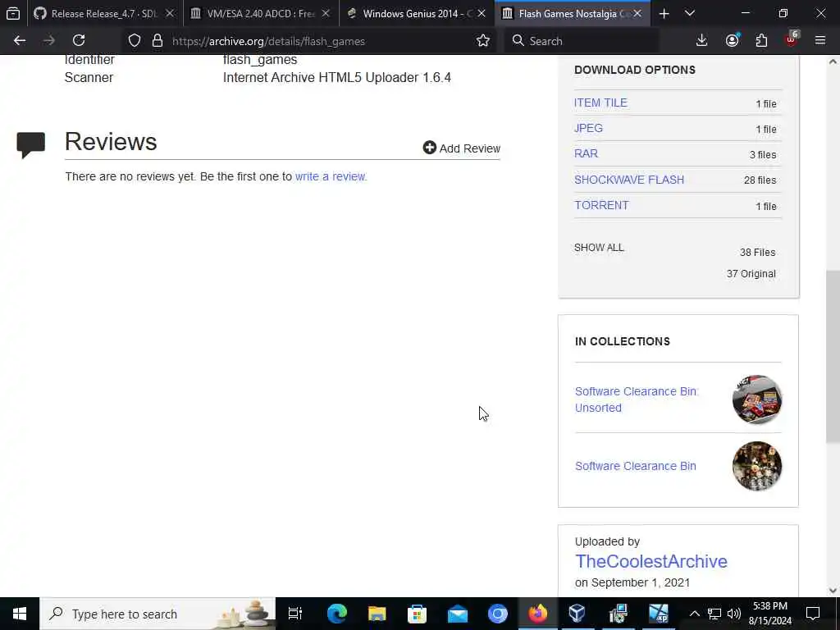
Task: Launch Microsoft Edge from taskbar
Action: (x=337, y=614)
